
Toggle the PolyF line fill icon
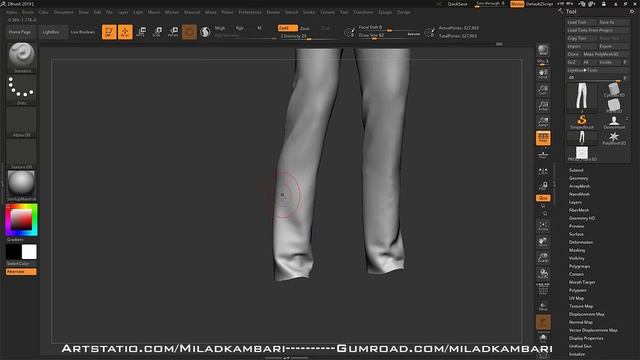tap(543, 289)
